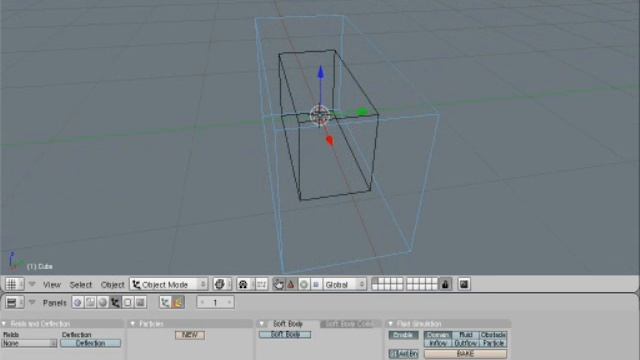
Task: Switch to the Soft Body Collision tab
Action: [350, 324]
